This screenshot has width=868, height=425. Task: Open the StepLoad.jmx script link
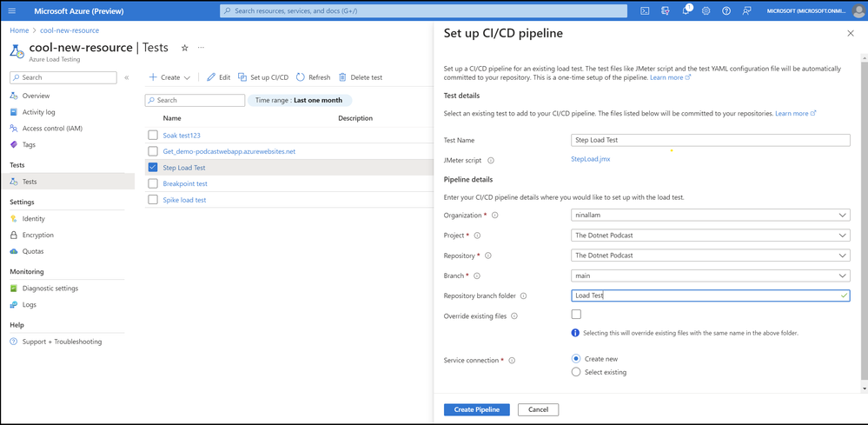[591, 160]
